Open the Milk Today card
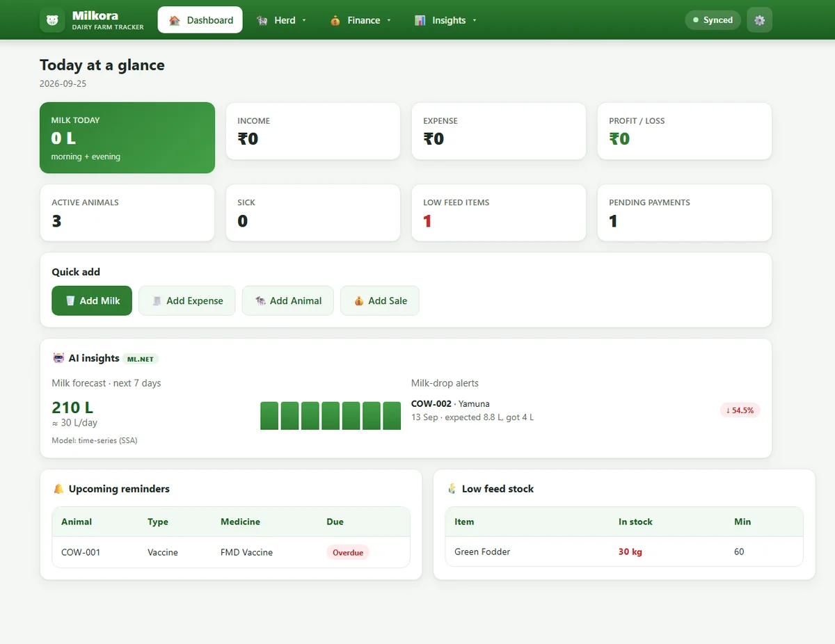The image size is (835, 644). [x=127, y=138]
